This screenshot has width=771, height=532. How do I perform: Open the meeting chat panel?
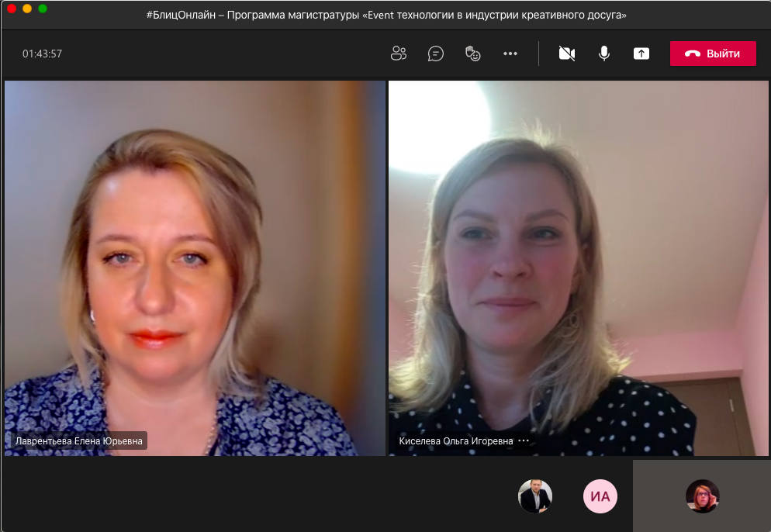click(436, 54)
